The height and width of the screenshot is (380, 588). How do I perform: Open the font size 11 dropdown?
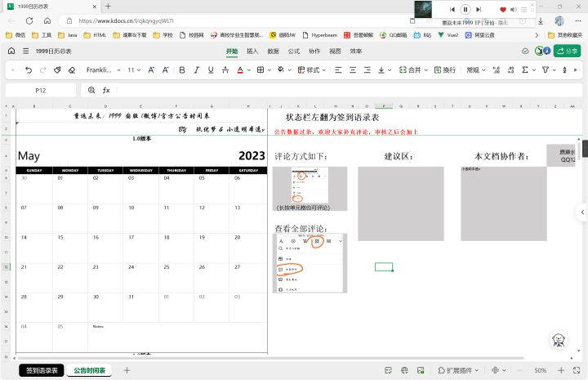coord(134,69)
